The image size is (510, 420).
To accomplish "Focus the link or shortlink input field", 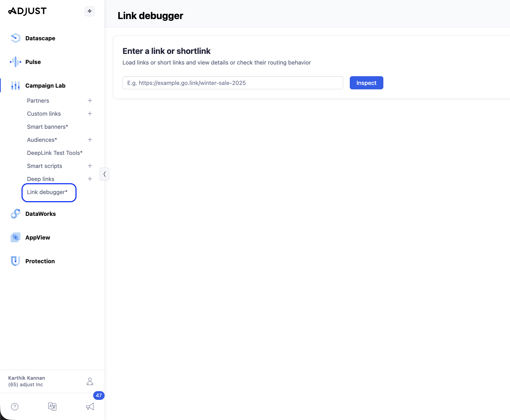I will 233,83.
